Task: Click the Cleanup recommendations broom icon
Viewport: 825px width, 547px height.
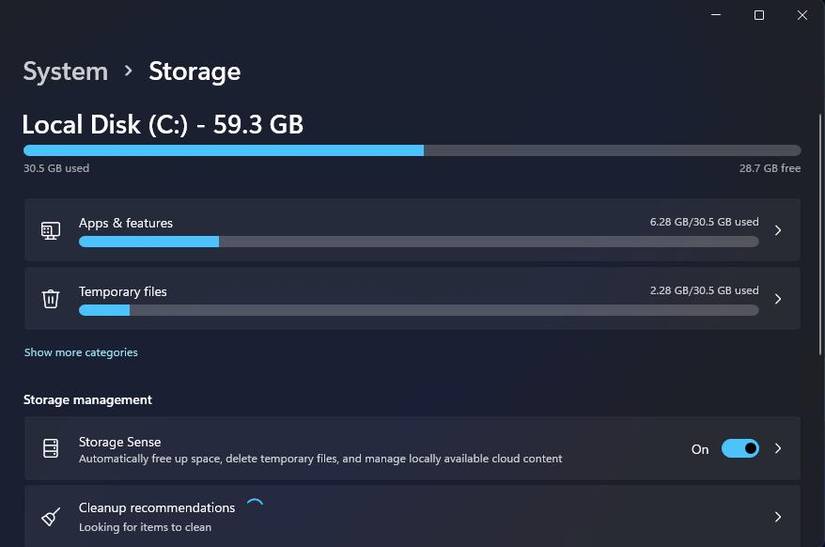Action: pos(50,517)
